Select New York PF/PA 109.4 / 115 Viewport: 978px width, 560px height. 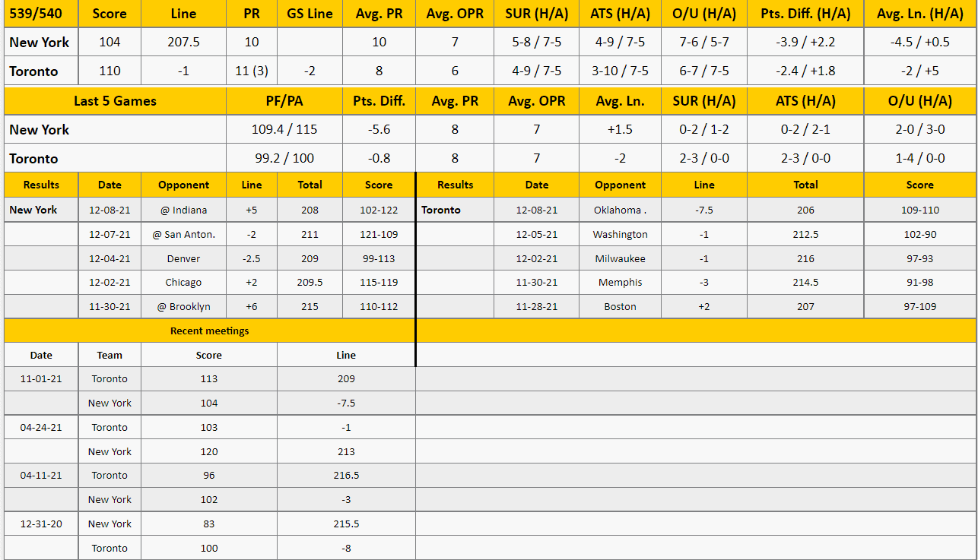[x=284, y=130]
